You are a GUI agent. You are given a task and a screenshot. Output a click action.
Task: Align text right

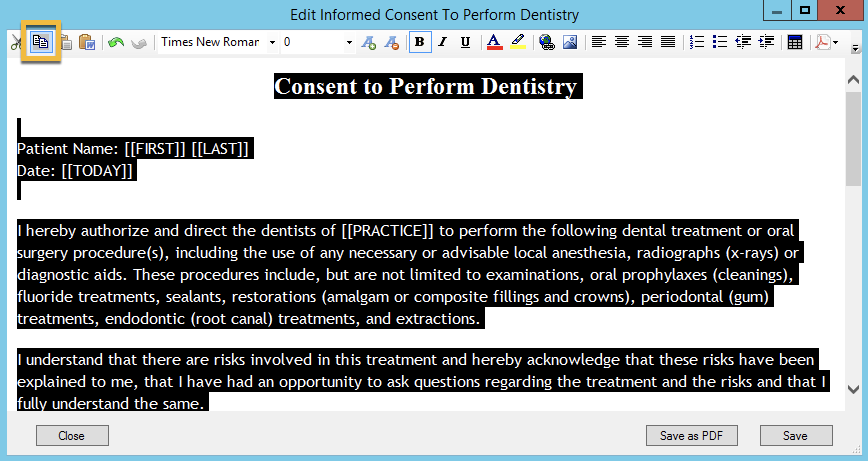645,42
